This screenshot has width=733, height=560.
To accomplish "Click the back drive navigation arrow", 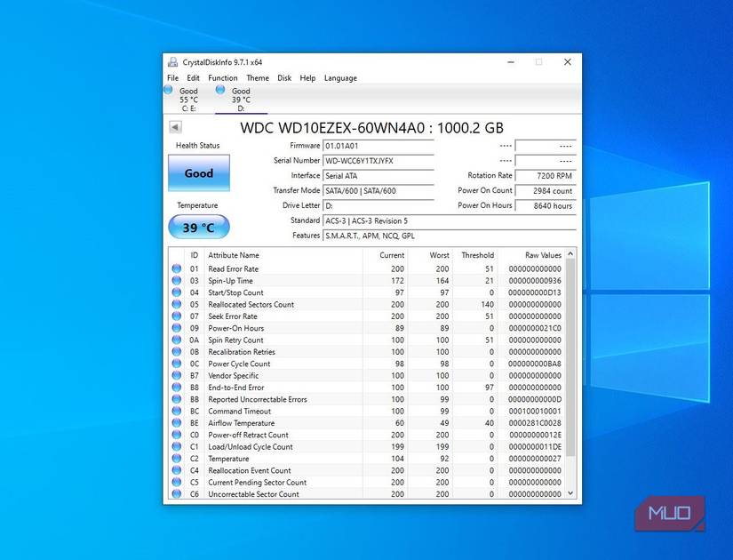I will pyautogui.click(x=174, y=127).
